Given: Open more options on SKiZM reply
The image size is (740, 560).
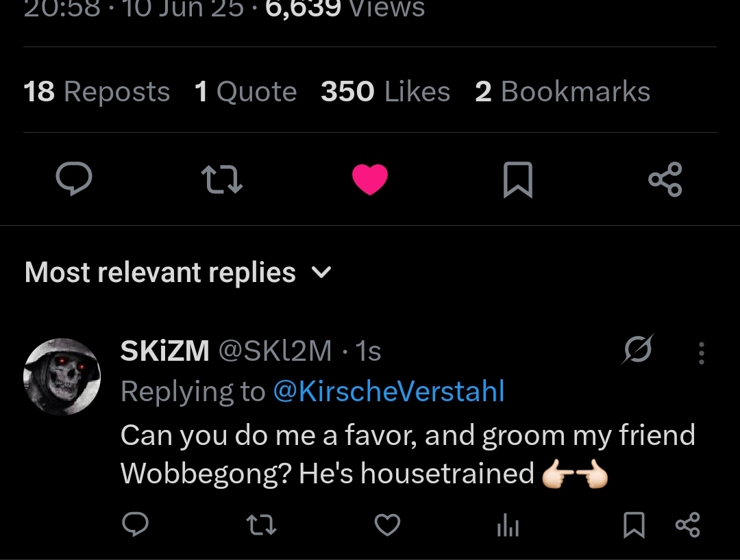Looking at the screenshot, I should point(701,352).
